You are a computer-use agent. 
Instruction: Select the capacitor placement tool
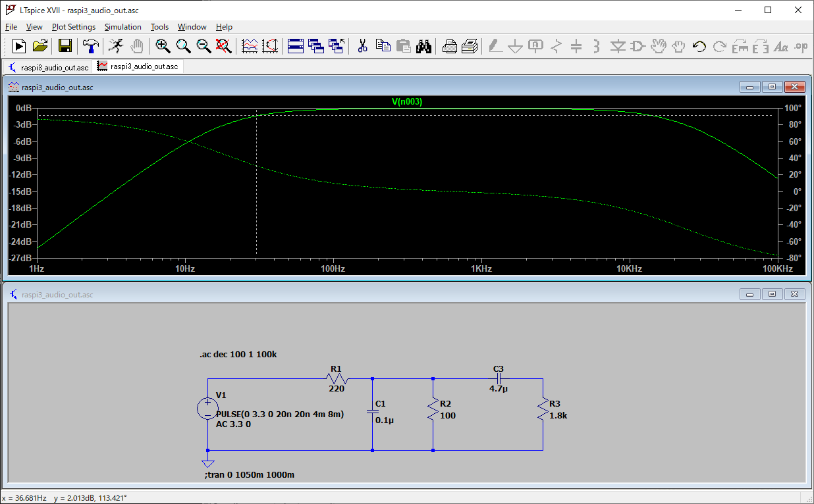tap(577, 46)
